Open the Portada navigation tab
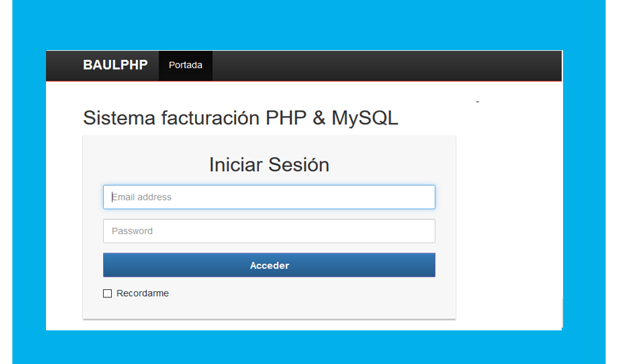618x364 pixels. pos(185,65)
